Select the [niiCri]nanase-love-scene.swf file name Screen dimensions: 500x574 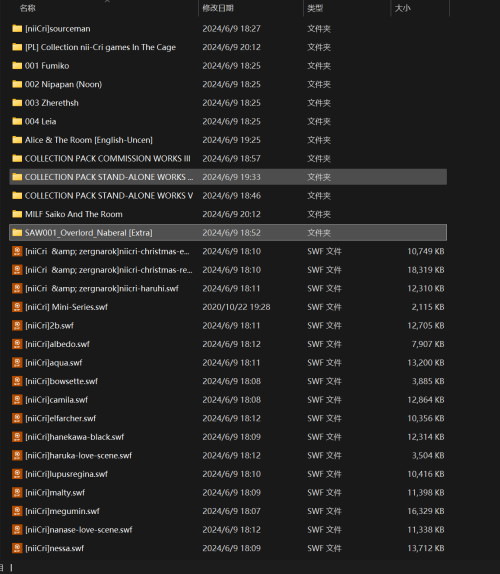click(x=79, y=530)
